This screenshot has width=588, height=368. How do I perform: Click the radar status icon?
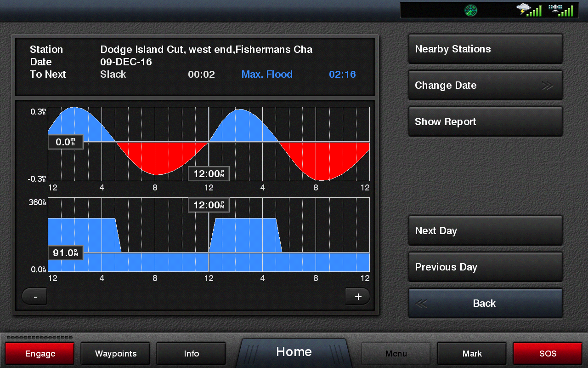(x=471, y=10)
